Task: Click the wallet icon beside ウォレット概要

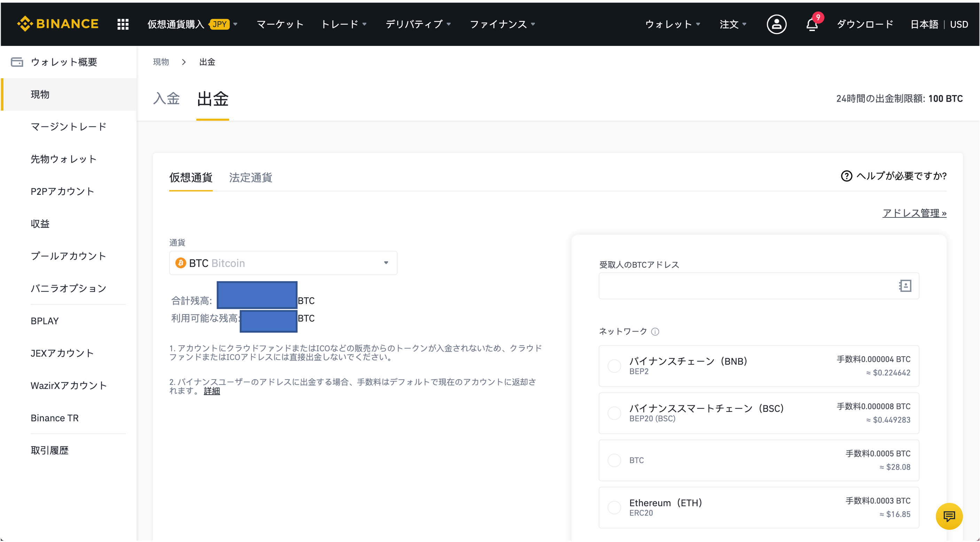Action: point(17,62)
